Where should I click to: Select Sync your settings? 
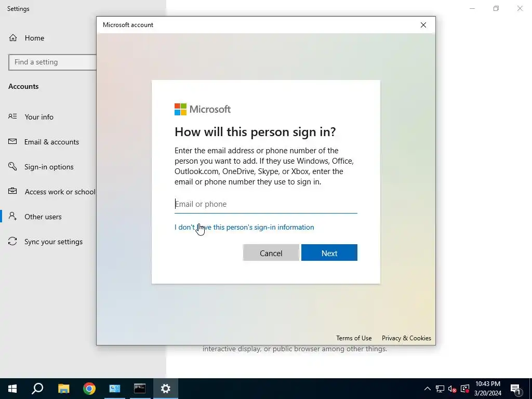[54, 242]
